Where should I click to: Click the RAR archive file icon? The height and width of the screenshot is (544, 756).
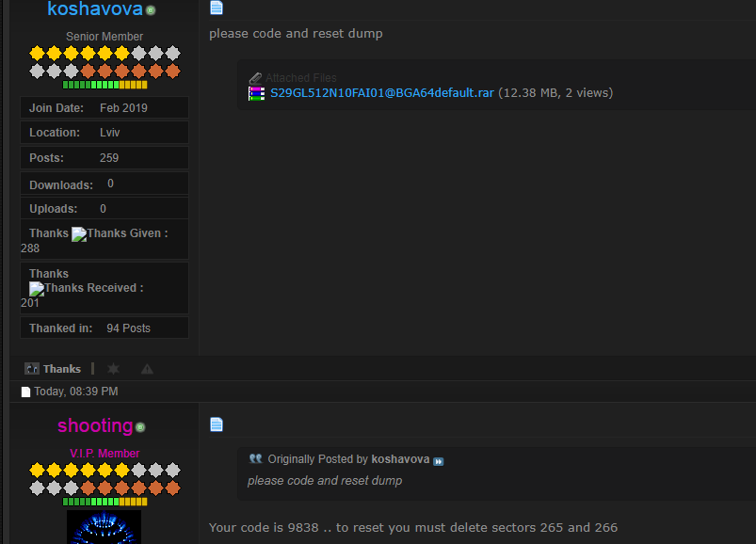256,93
